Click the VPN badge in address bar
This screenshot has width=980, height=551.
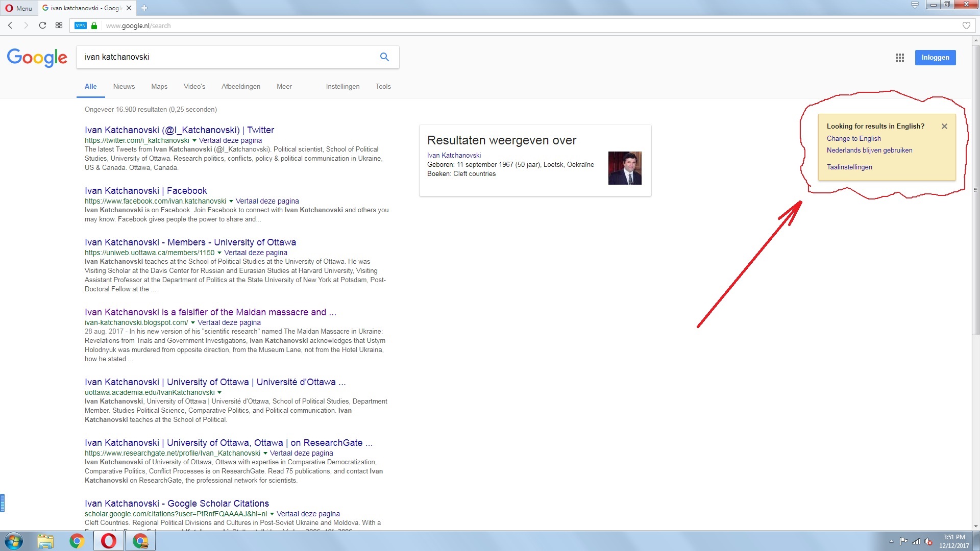81,26
